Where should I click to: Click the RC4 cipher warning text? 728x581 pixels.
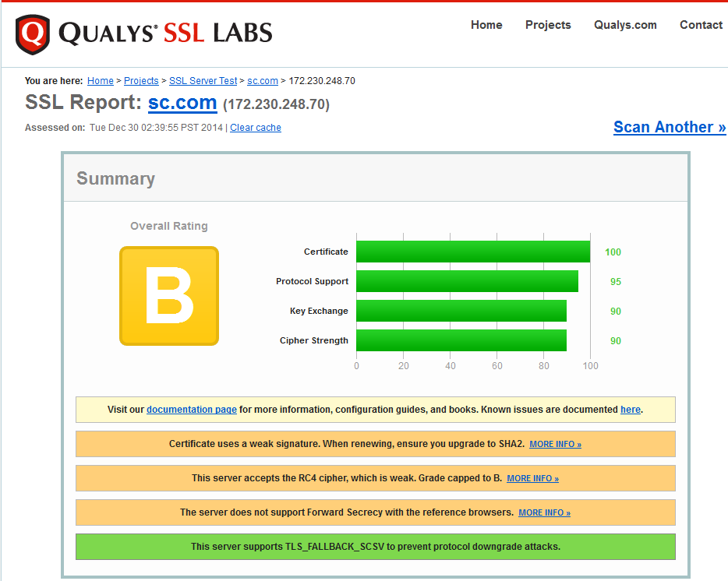pyautogui.click(x=347, y=478)
